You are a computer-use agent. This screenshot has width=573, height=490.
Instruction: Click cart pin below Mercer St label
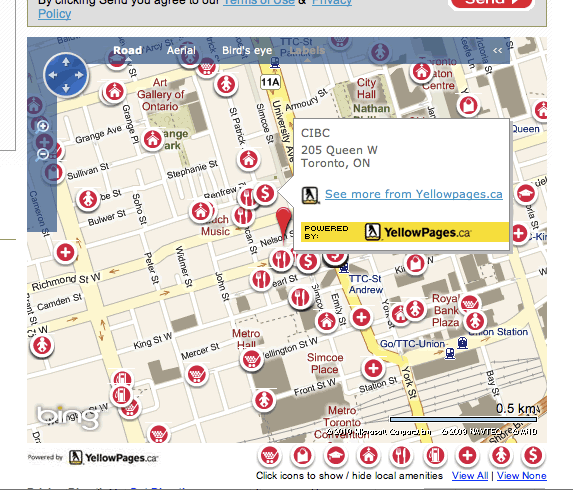tap(197, 375)
